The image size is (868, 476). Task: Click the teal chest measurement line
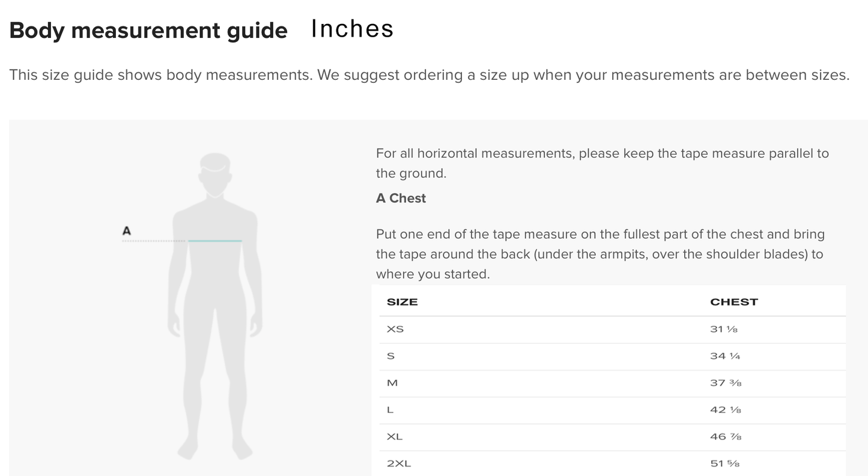(x=214, y=241)
